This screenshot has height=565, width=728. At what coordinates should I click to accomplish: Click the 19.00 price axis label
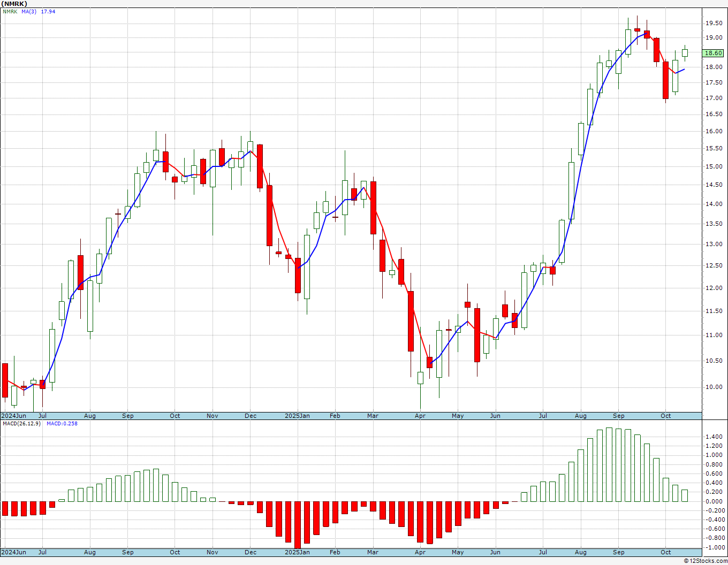click(x=714, y=38)
